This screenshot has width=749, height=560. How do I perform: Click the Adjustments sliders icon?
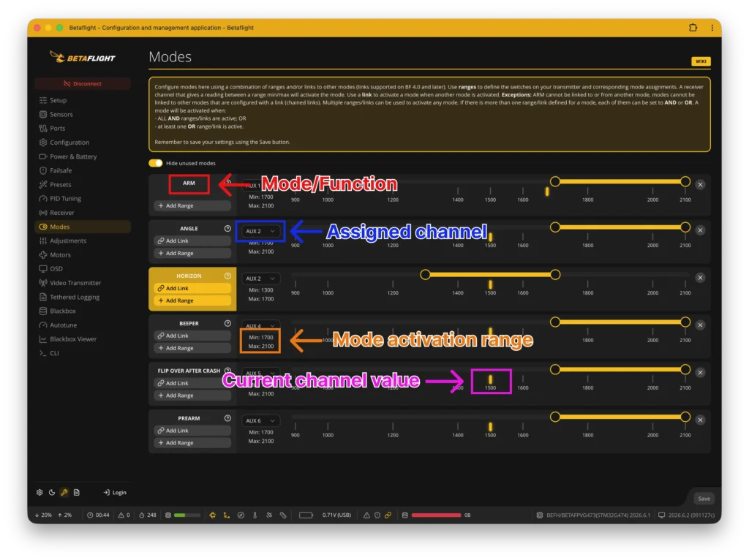click(43, 241)
